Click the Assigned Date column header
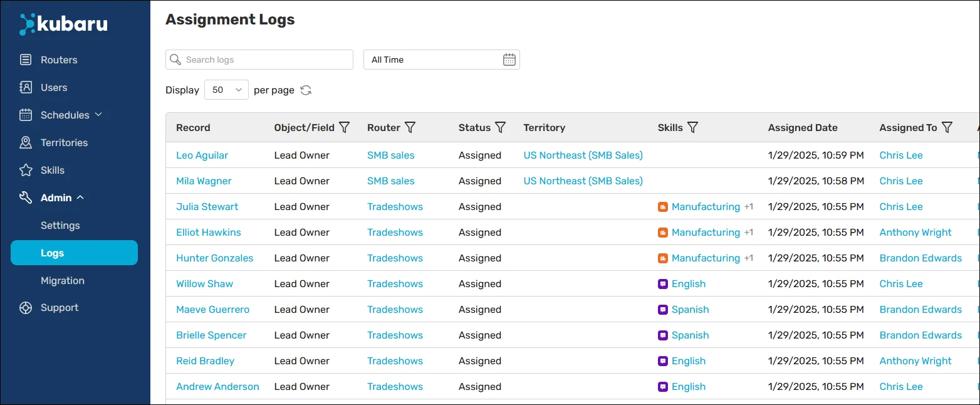The height and width of the screenshot is (405, 980). (803, 127)
